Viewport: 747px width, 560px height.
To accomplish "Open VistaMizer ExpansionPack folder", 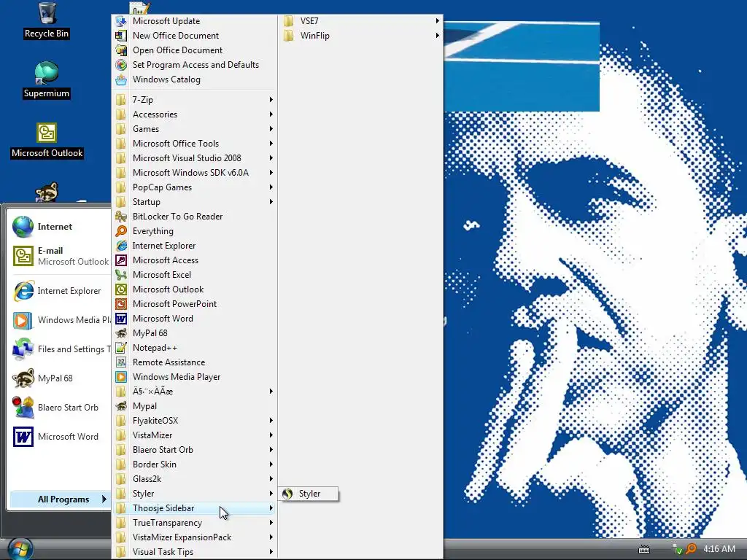I will tap(194, 537).
